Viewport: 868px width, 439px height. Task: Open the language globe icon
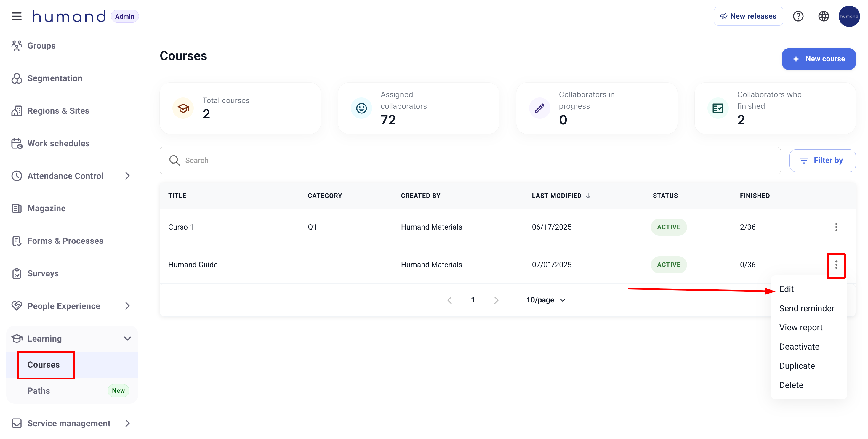pos(823,16)
